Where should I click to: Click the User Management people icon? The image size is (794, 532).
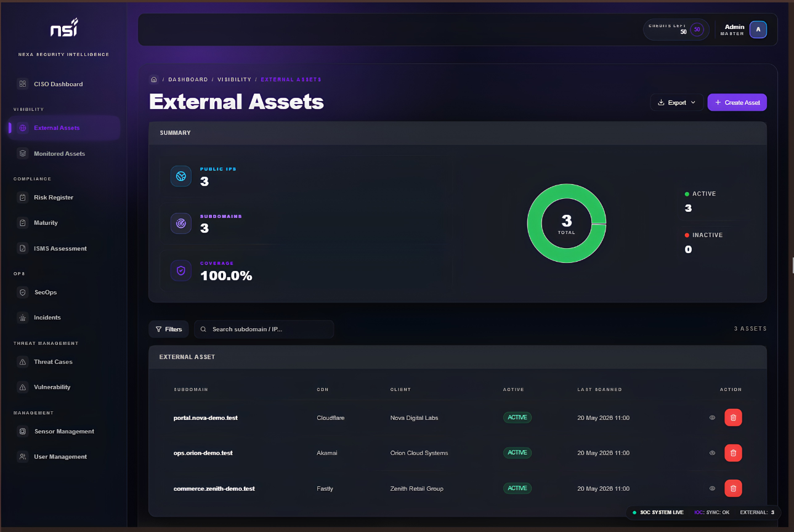tap(23, 457)
